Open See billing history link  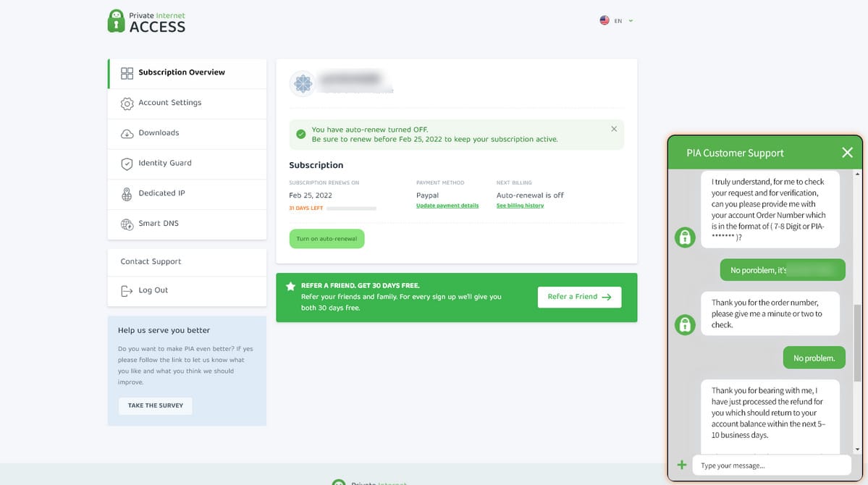(520, 206)
